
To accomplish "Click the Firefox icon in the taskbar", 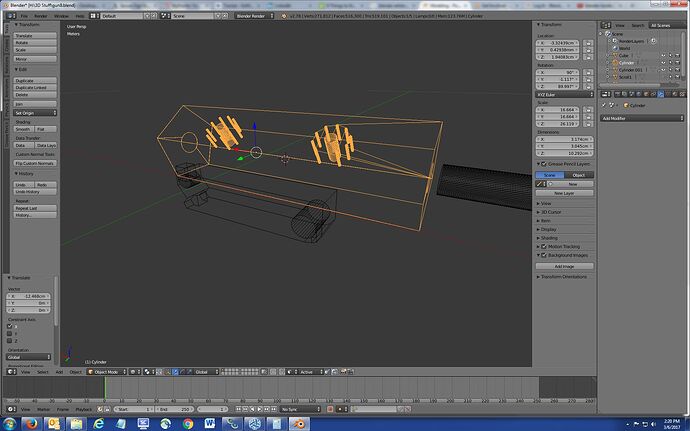I will [31, 424].
